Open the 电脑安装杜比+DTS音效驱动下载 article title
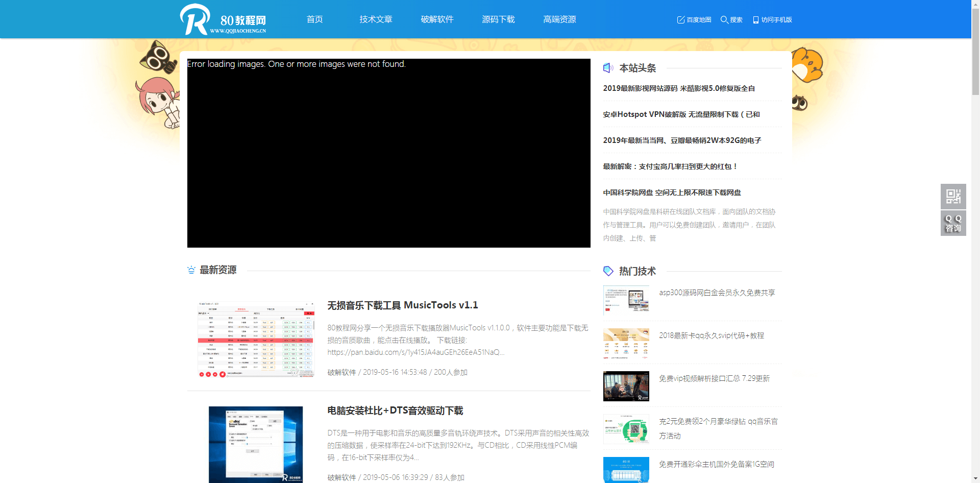This screenshot has height=483, width=980. pyautogui.click(x=395, y=411)
